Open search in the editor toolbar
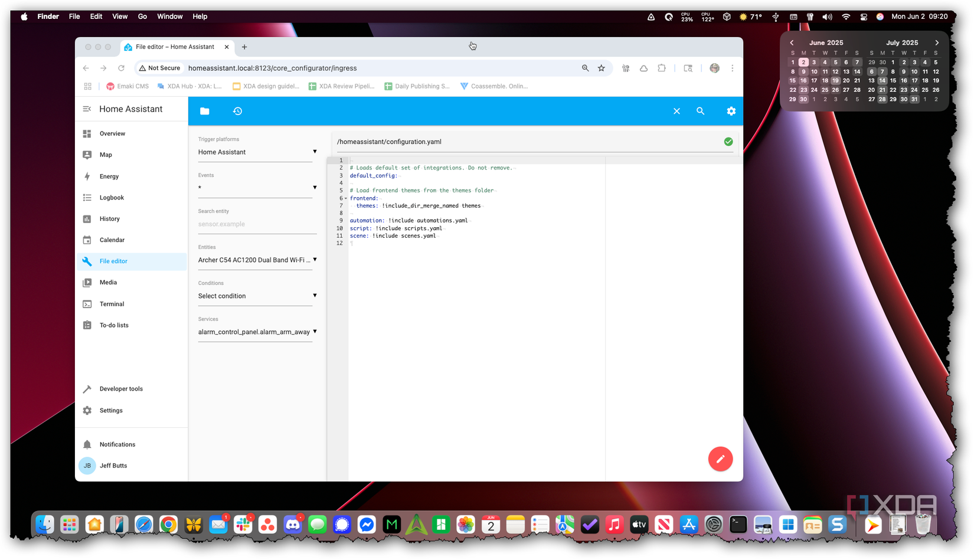The height and width of the screenshot is (560, 974). [x=700, y=111]
